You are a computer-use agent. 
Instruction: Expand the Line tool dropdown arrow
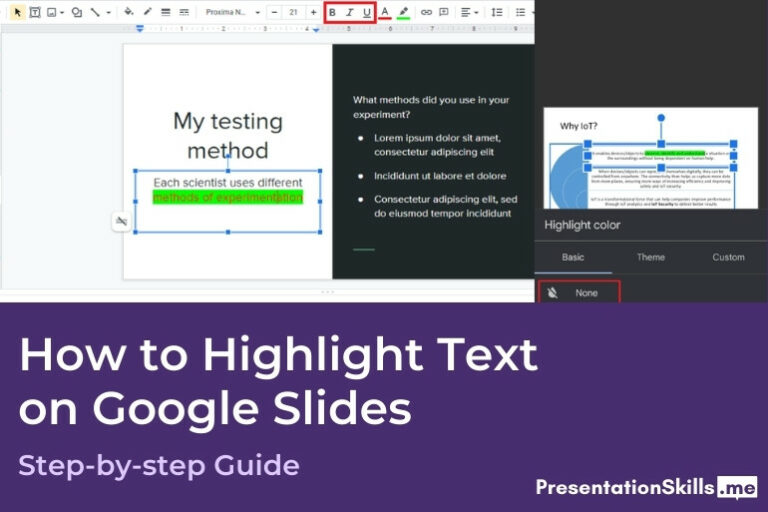(x=108, y=12)
